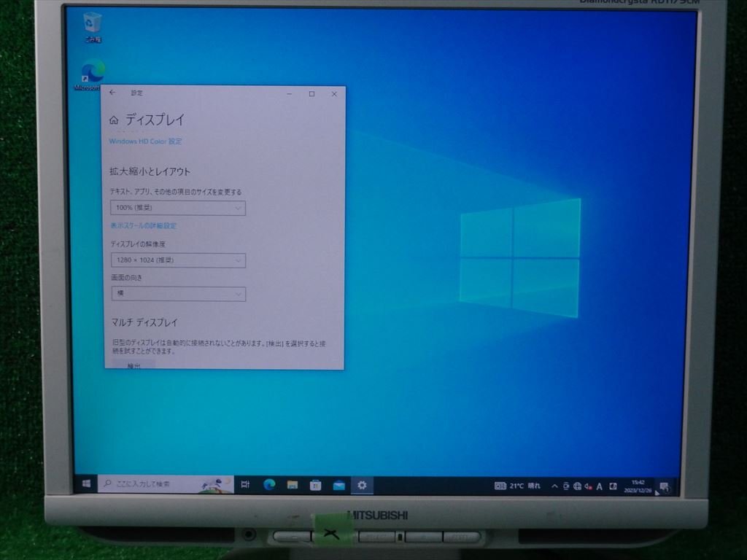Open the notification center icon
This screenshot has width=747, height=560.
664,487
